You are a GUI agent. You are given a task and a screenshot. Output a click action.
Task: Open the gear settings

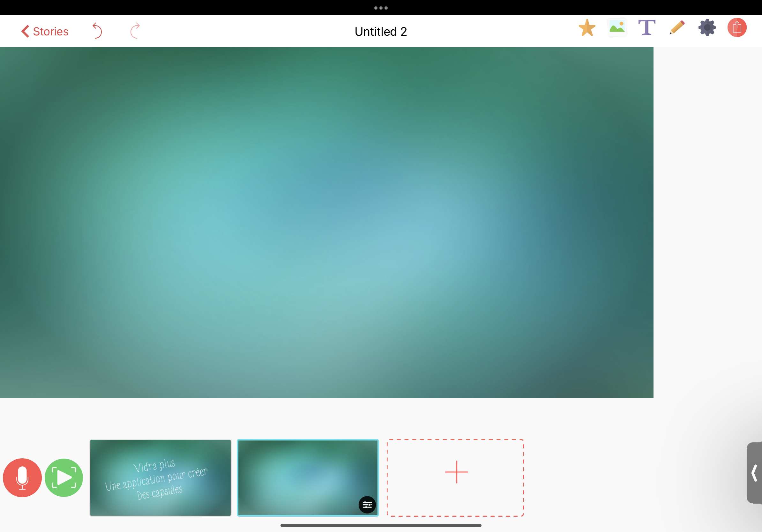click(707, 28)
